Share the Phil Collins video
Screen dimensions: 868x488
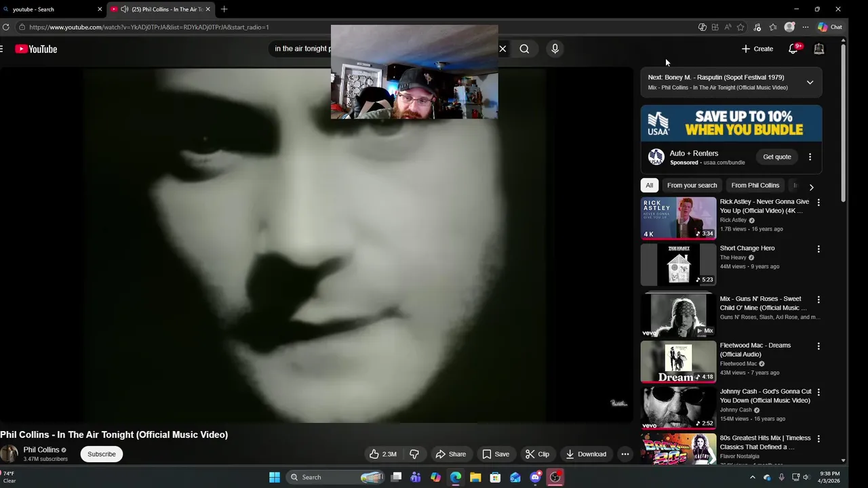tap(450, 454)
